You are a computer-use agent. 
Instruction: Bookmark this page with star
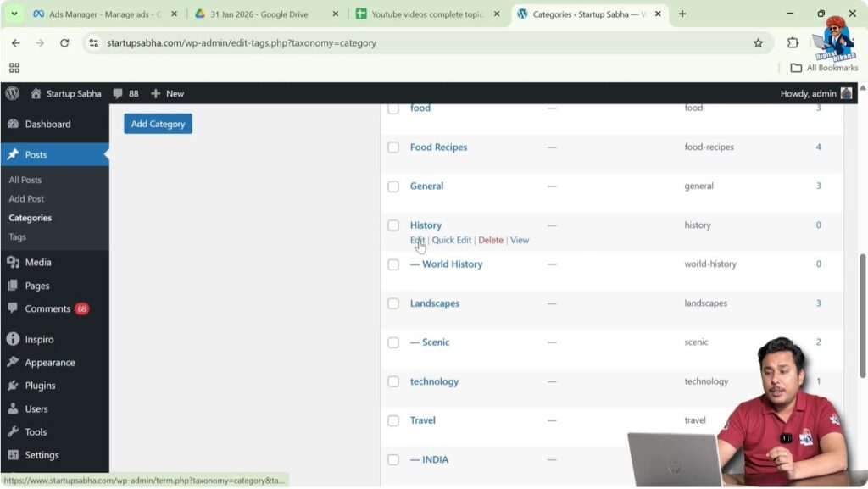coord(758,42)
